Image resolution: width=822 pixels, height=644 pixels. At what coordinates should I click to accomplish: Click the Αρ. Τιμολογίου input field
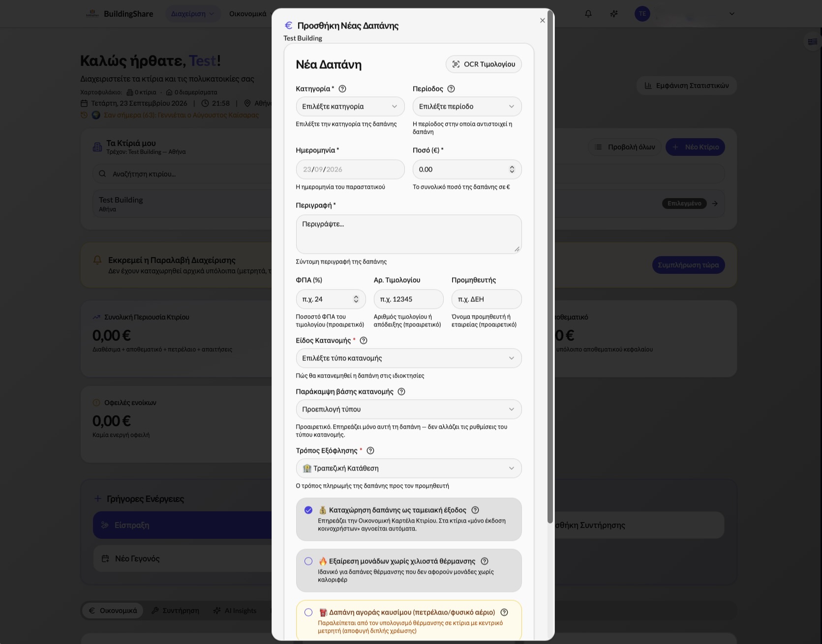pyautogui.click(x=409, y=299)
